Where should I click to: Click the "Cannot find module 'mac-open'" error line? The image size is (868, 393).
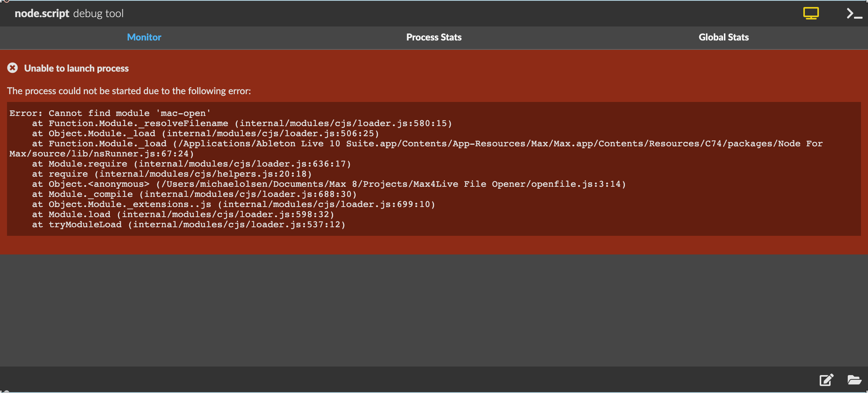(110, 113)
